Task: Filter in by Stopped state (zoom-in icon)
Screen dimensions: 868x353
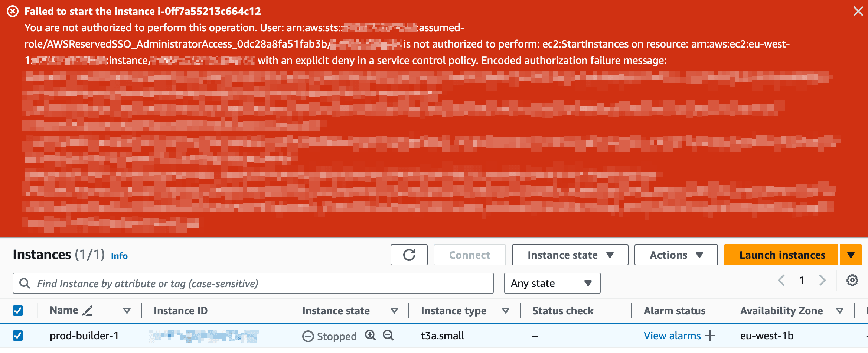Action: click(x=370, y=335)
